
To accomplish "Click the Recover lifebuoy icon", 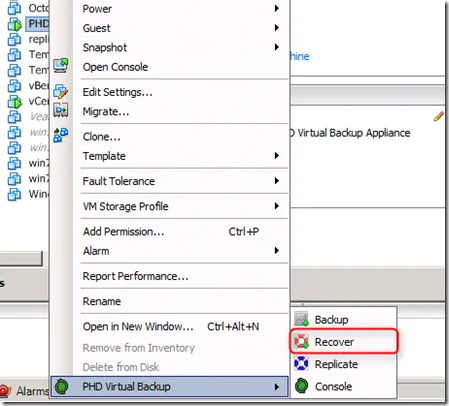I will [301, 341].
